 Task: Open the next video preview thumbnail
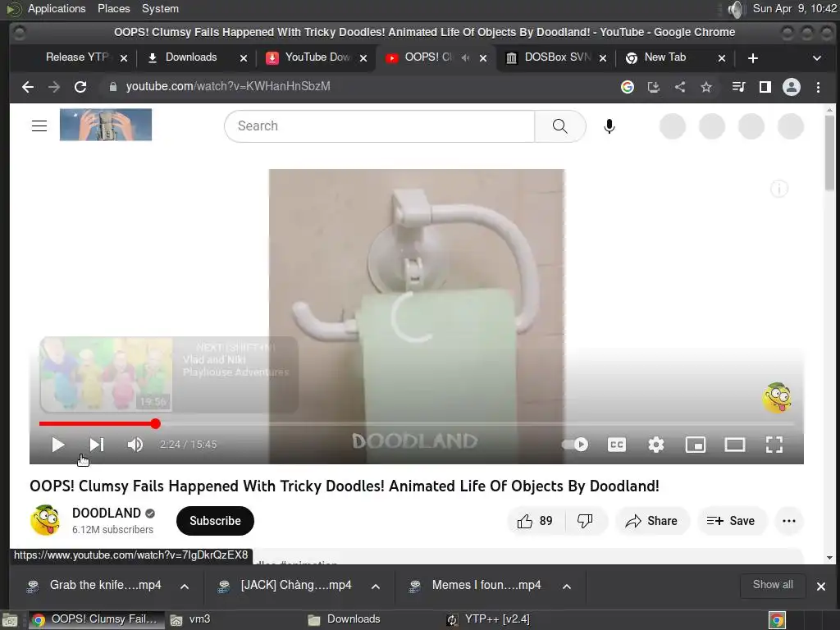pyautogui.click(x=106, y=374)
